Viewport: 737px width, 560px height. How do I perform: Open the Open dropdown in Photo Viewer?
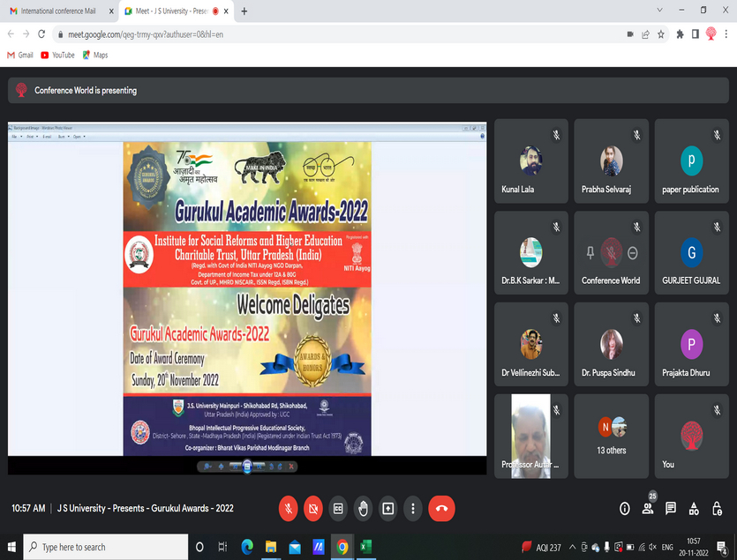pos(79,137)
